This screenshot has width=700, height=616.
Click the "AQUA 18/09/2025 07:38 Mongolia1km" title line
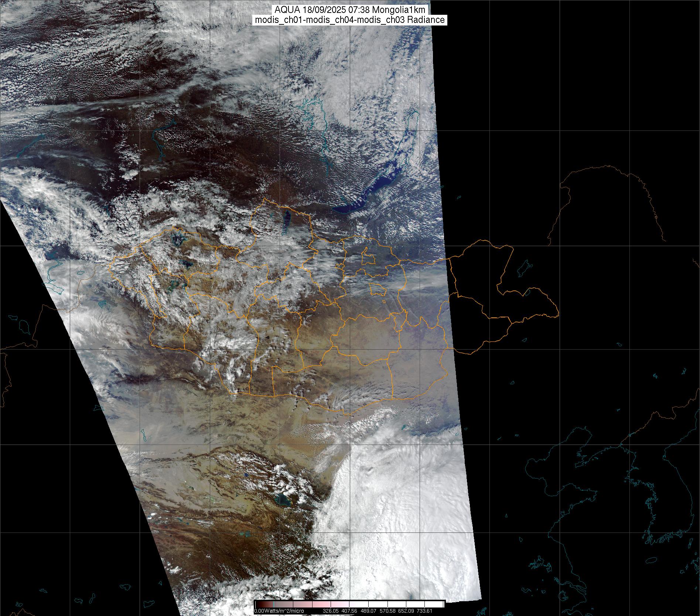[350, 10]
